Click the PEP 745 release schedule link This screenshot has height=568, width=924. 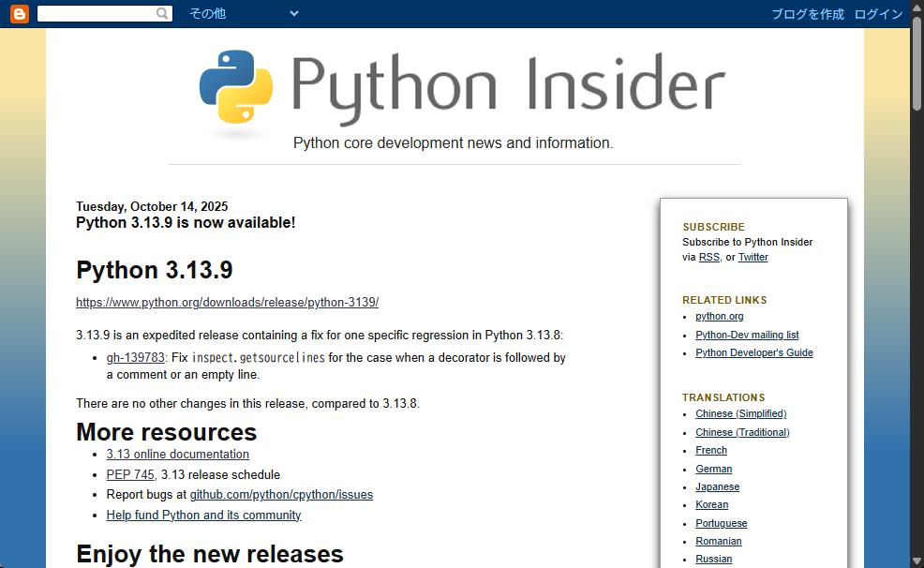(129, 473)
